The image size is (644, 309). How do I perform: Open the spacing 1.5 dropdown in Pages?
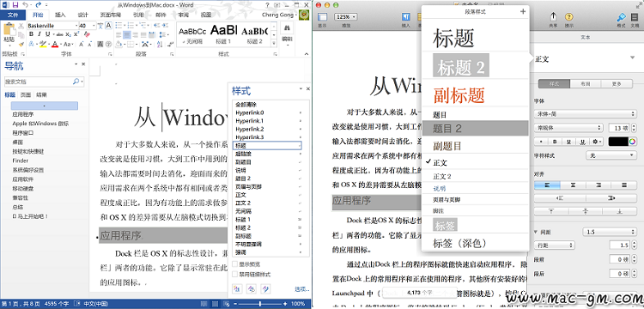(x=610, y=232)
